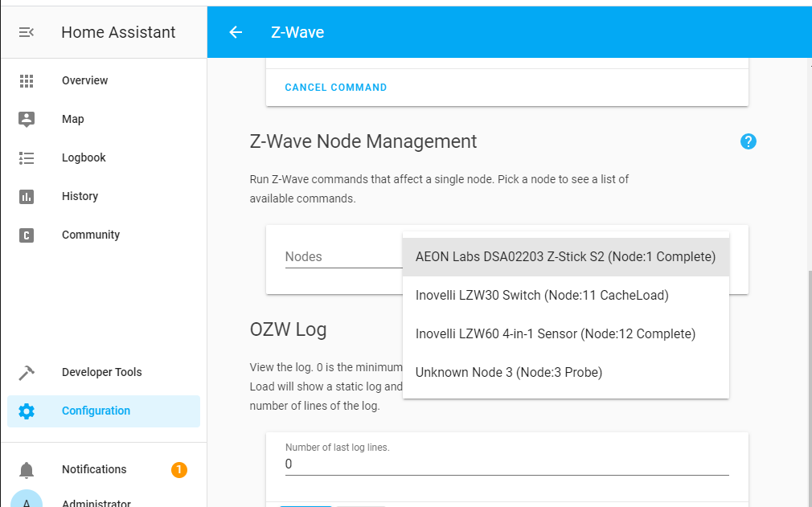Open the Notifications bell icon
The image size is (812, 507).
point(27,470)
